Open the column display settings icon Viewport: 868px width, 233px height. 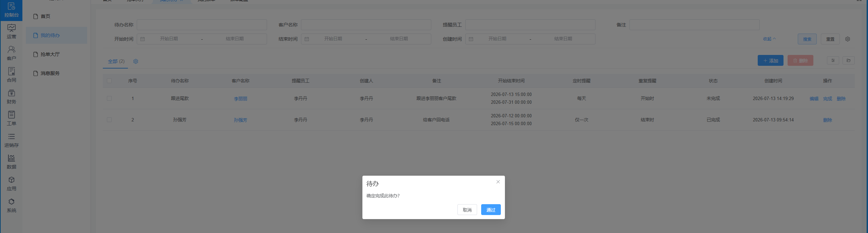[x=833, y=60]
